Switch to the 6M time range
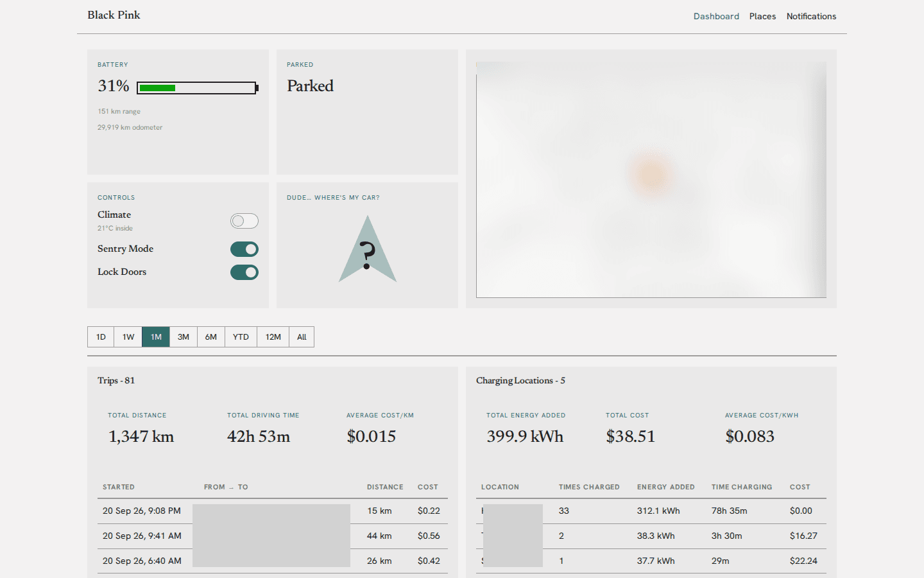924x578 pixels. click(x=211, y=337)
